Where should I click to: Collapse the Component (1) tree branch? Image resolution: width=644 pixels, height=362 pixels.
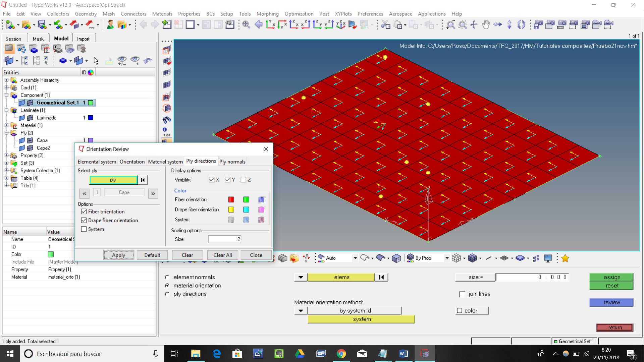click(x=6, y=95)
